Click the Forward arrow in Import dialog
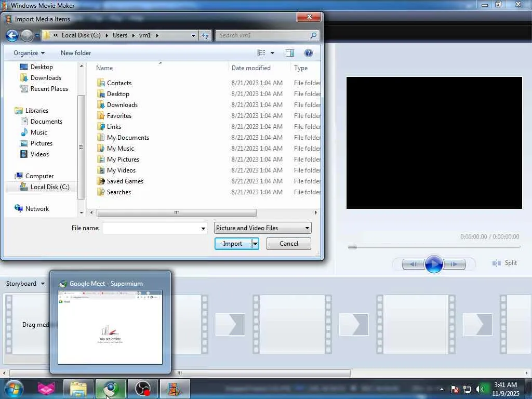532x399 pixels. (27, 35)
